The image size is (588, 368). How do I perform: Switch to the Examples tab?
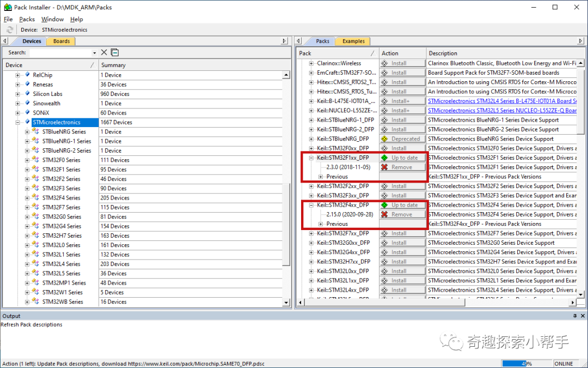pyautogui.click(x=353, y=41)
